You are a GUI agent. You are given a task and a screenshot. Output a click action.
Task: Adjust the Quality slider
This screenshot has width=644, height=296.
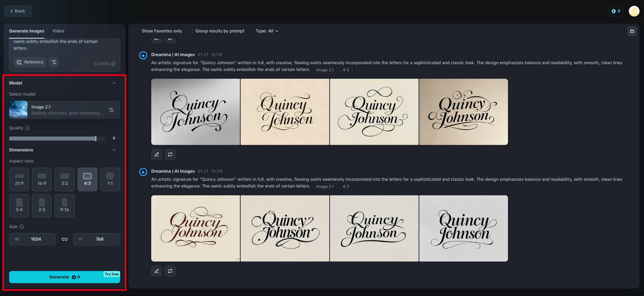(x=57, y=139)
